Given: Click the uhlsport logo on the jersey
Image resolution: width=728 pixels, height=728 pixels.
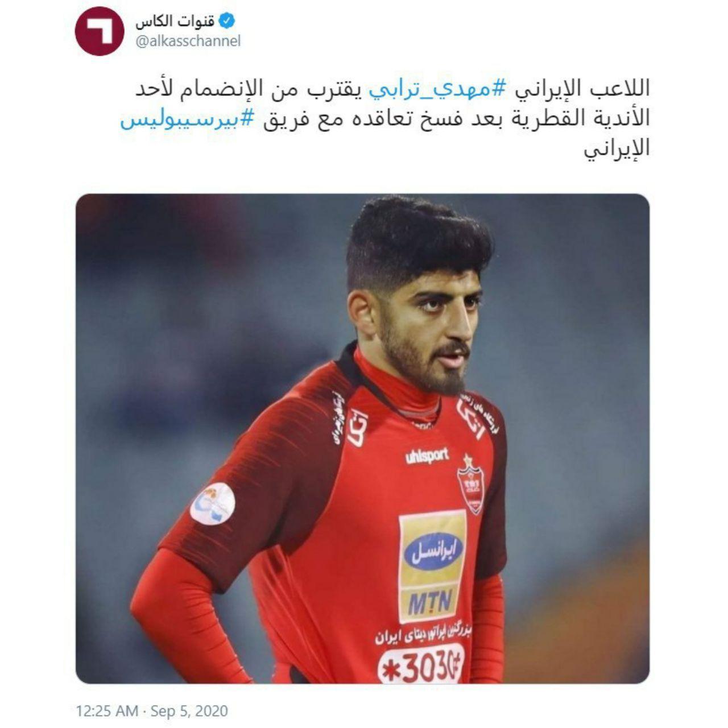Looking at the screenshot, I should pyautogui.click(x=427, y=456).
